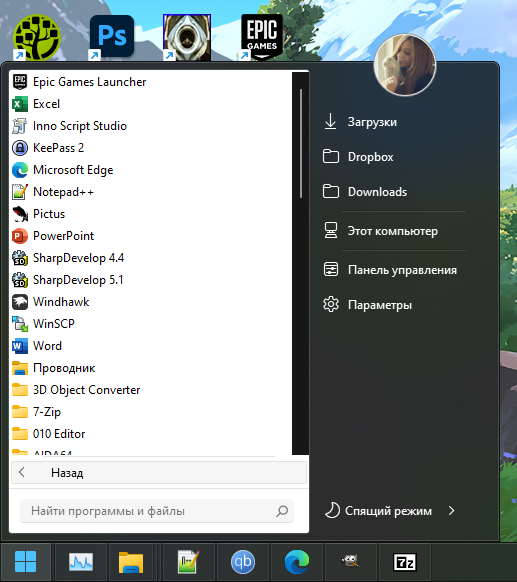Open Этот компьютер
The width and height of the screenshot is (517, 582).
[x=380, y=231]
